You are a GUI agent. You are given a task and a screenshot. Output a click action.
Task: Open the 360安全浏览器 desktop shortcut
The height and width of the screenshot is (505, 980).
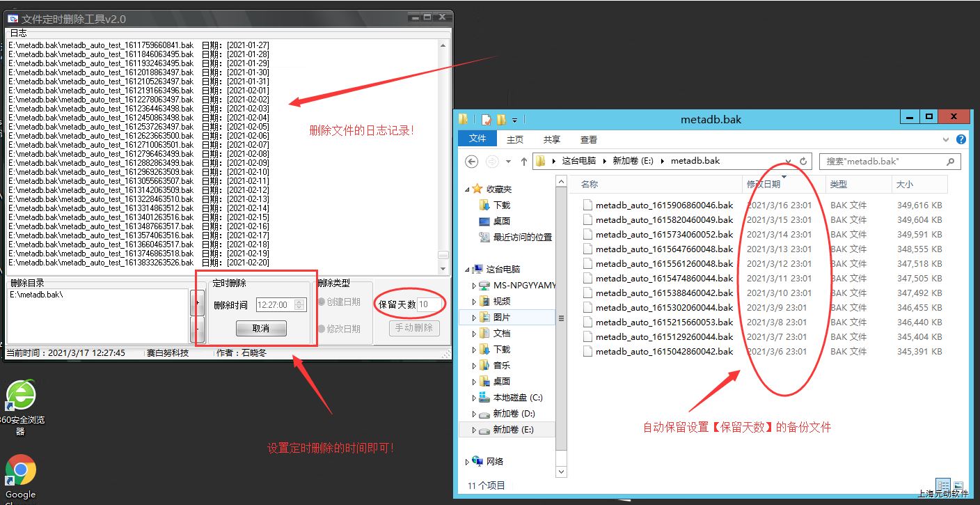pos(21,397)
